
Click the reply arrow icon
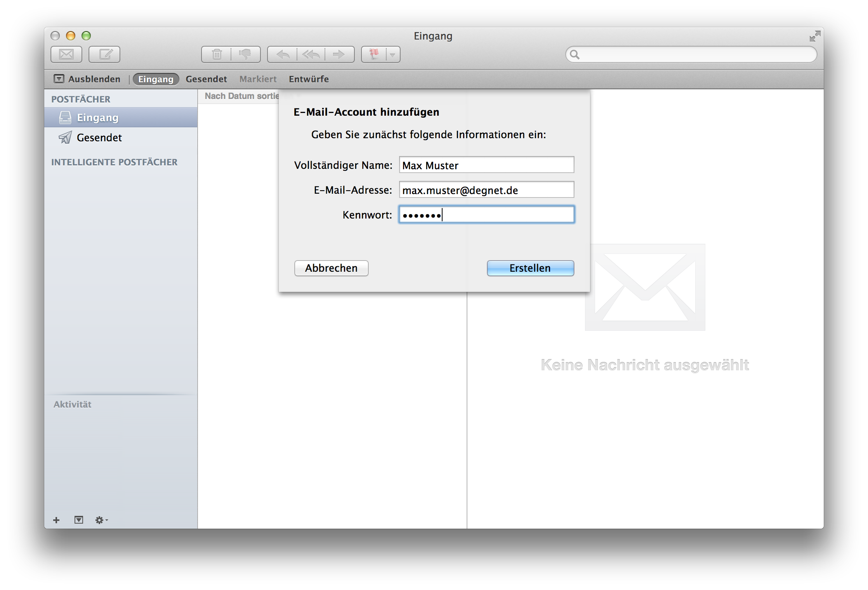(282, 54)
